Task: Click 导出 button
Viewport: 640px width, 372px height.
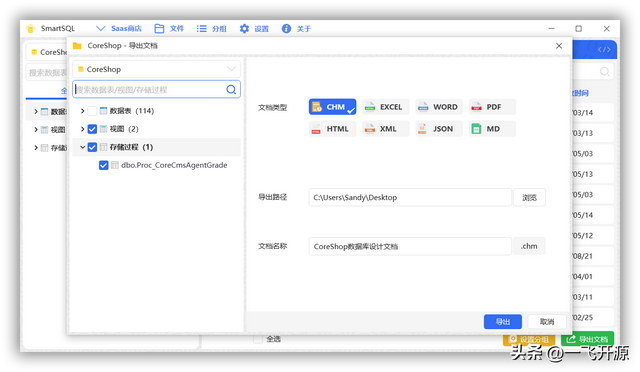Action: pyautogui.click(x=503, y=322)
